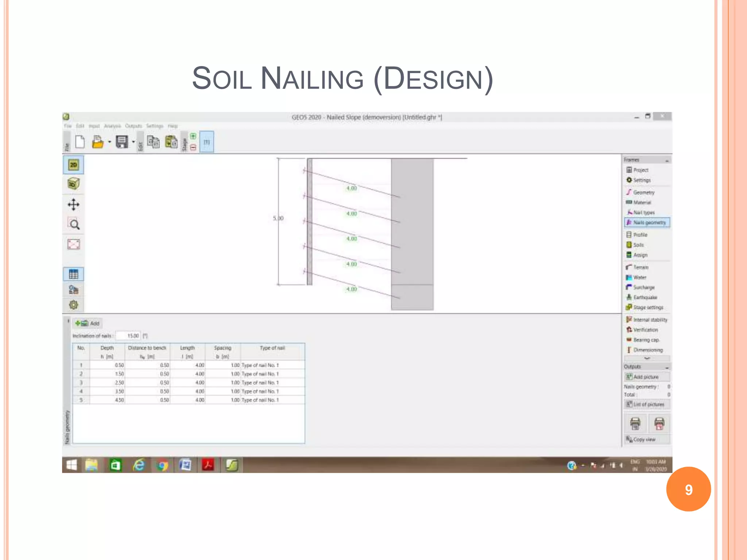Open File Explorer from taskbar
This screenshot has width=747, height=560.
92,465
